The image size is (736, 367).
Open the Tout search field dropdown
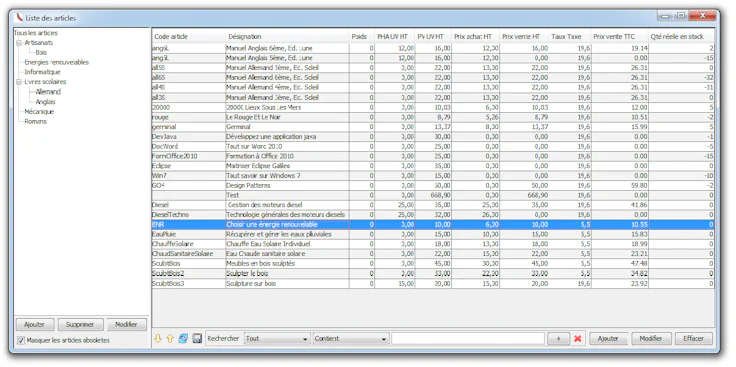277,338
